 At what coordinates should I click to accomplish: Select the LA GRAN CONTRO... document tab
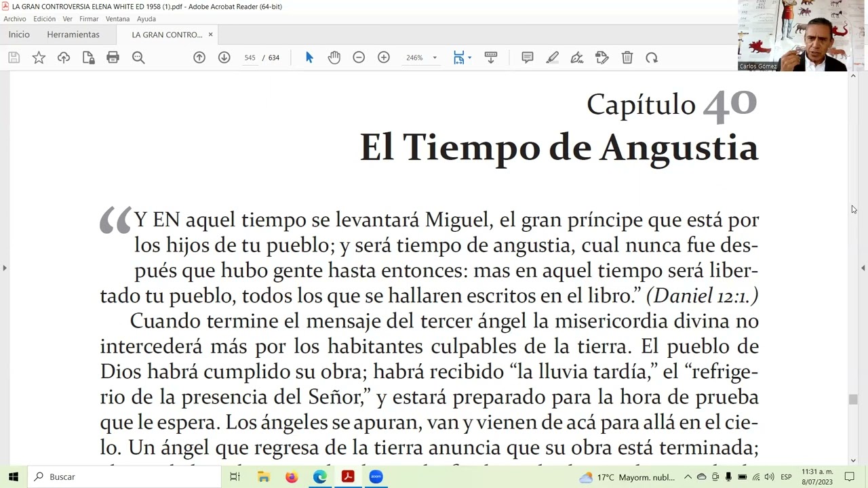coord(167,35)
